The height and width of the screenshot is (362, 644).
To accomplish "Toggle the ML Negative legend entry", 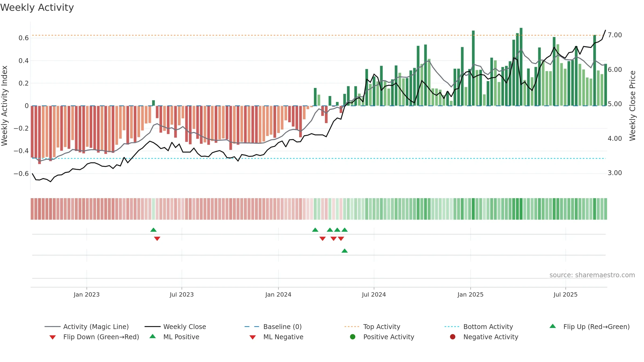I will coord(276,337).
